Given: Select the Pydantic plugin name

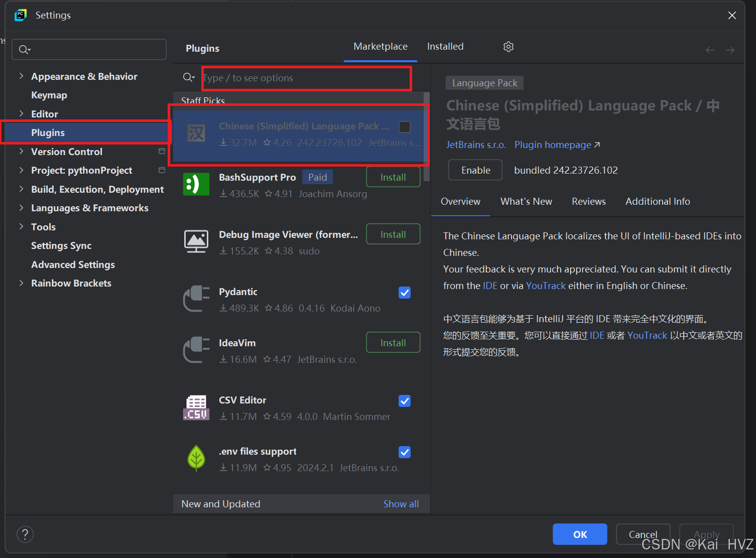Looking at the screenshot, I should pos(238,292).
